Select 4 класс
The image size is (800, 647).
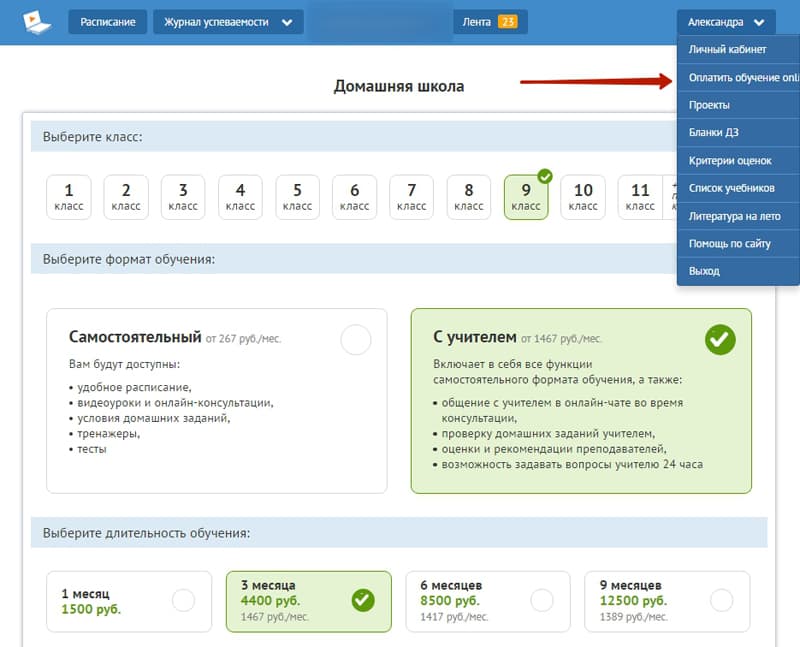tap(240, 197)
